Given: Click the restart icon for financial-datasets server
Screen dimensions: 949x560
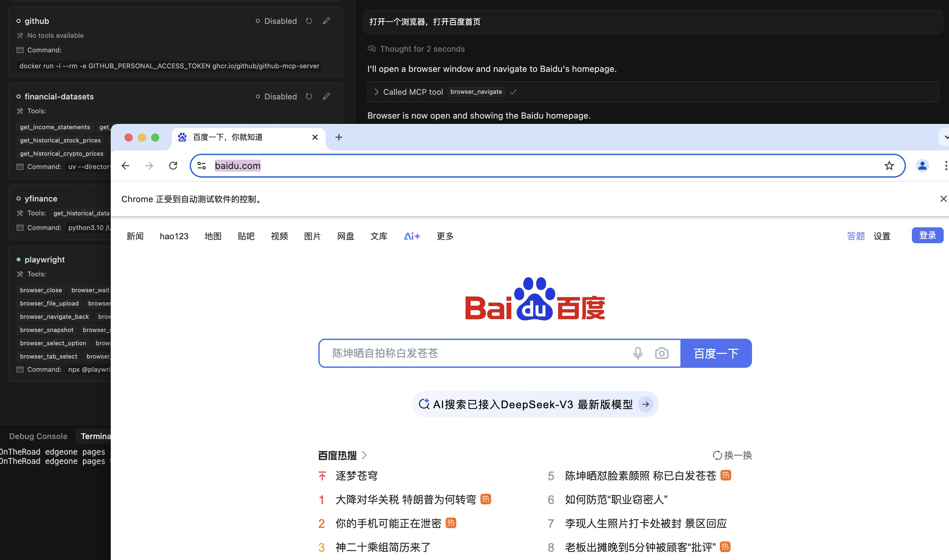Looking at the screenshot, I should click(x=309, y=96).
